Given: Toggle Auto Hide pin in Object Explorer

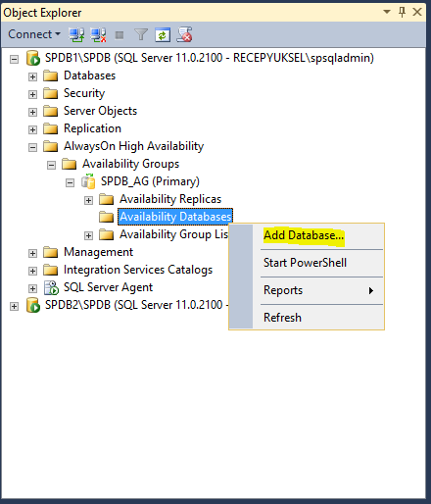Looking at the screenshot, I should 402,12.
